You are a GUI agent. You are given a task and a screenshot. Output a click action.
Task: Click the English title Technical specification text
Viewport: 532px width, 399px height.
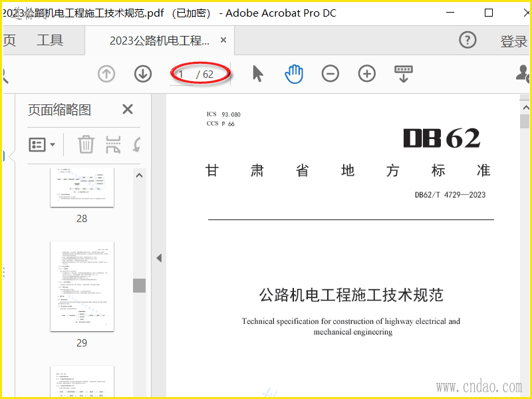tap(351, 327)
